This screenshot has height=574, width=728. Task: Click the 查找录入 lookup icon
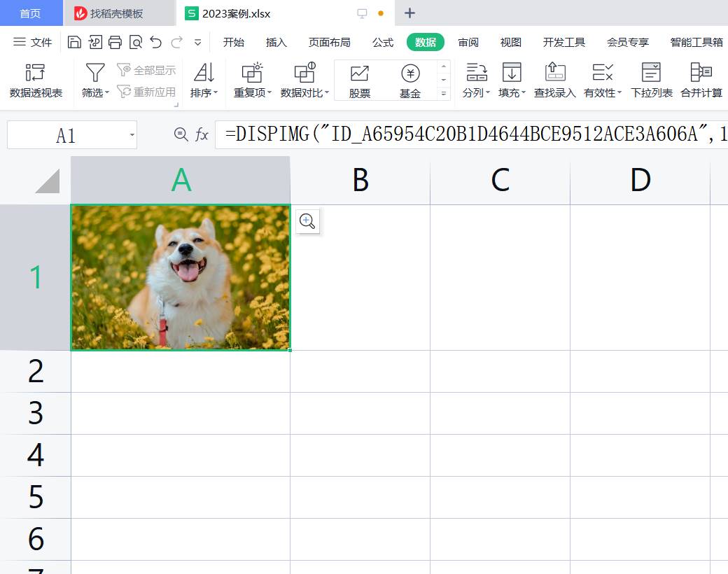click(555, 72)
